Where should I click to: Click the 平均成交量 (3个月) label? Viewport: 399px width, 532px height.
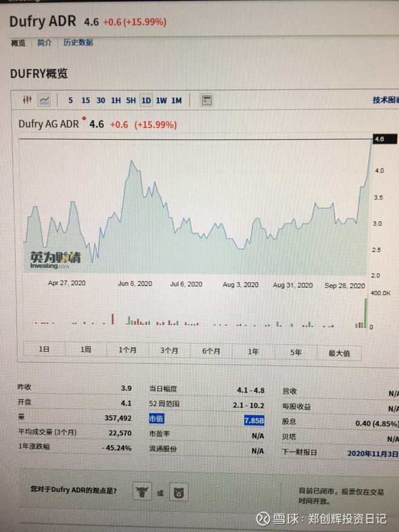47,432
